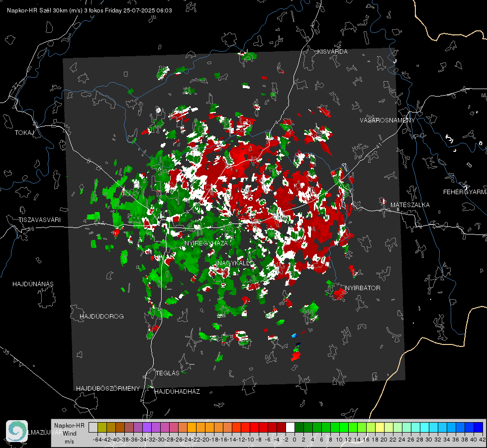Pick the dark green swatch between 0 and 2
487x448 pixels.
[299, 428]
